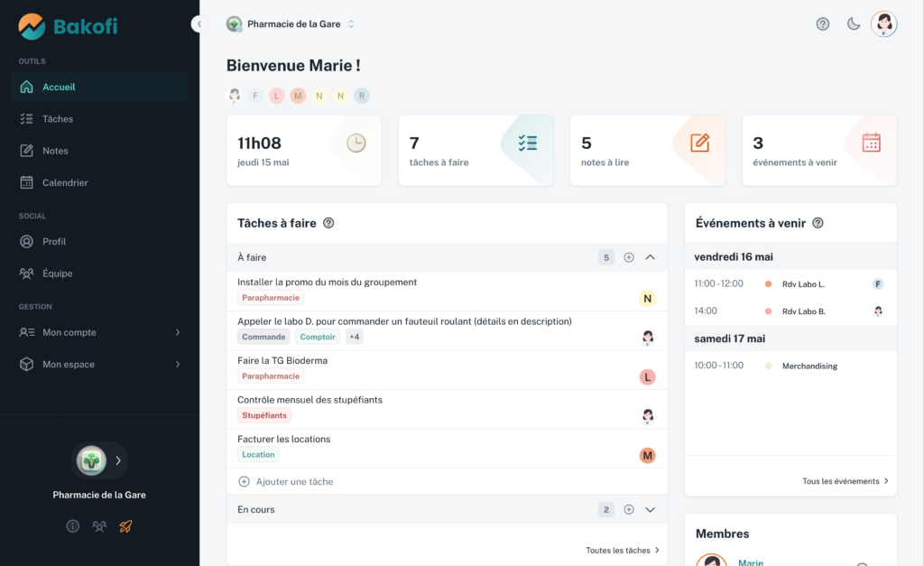Add a task to the En cours section with the plus icon
Image resolution: width=924 pixels, height=566 pixels.
point(629,510)
